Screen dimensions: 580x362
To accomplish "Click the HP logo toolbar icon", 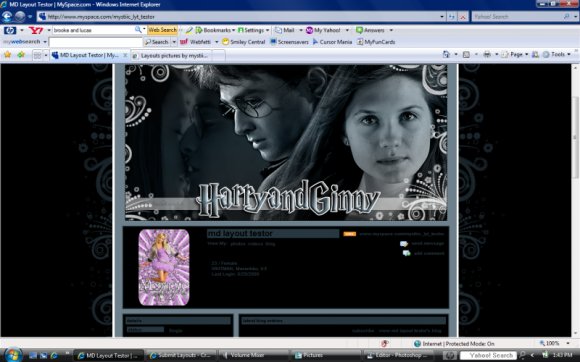I will coord(10,30).
